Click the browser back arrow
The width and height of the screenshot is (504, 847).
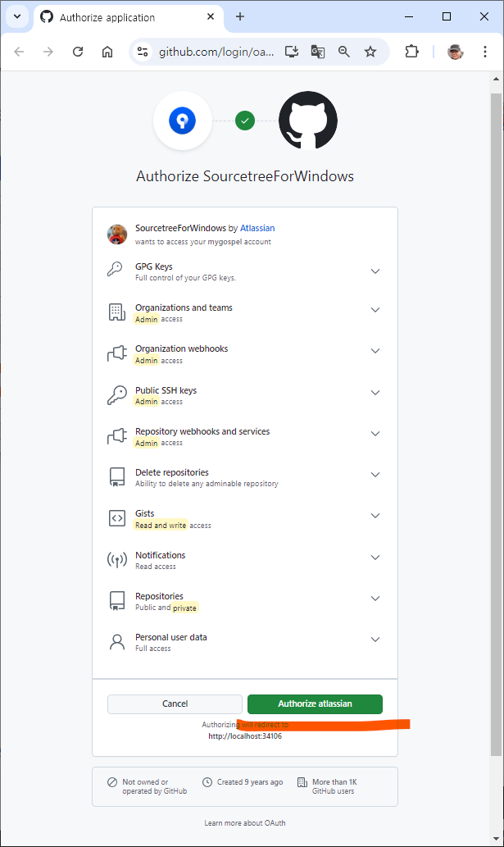pyautogui.click(x=20, y=52)
